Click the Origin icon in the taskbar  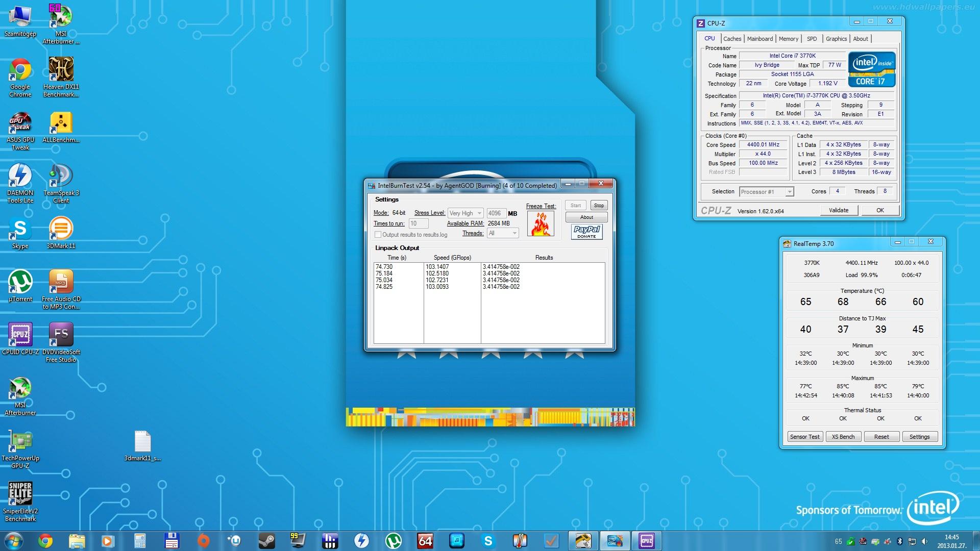click(x=203, y=541)
